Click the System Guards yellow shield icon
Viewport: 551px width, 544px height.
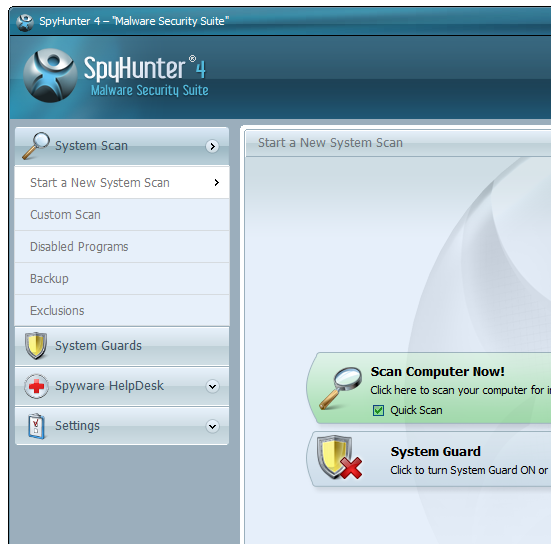(36, 346)
